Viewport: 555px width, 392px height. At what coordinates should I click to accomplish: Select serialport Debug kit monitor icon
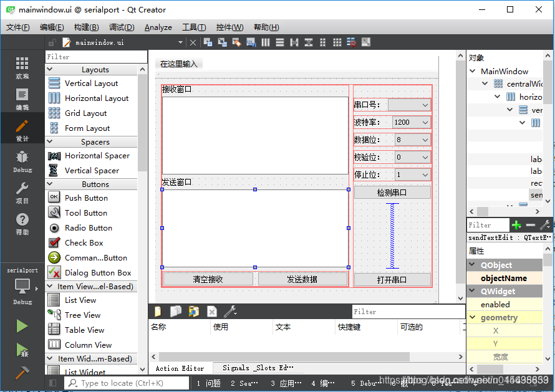click(22, 286)
